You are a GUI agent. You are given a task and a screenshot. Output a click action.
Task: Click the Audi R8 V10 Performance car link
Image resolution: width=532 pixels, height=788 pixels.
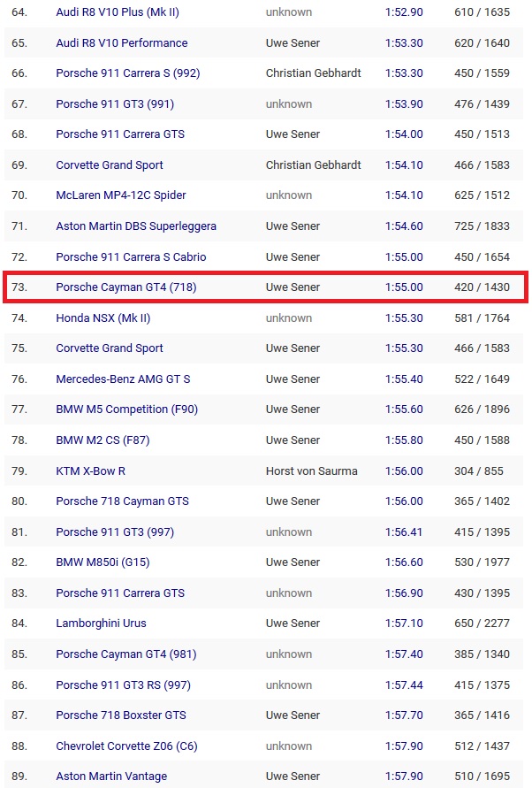tap(121, 42)
